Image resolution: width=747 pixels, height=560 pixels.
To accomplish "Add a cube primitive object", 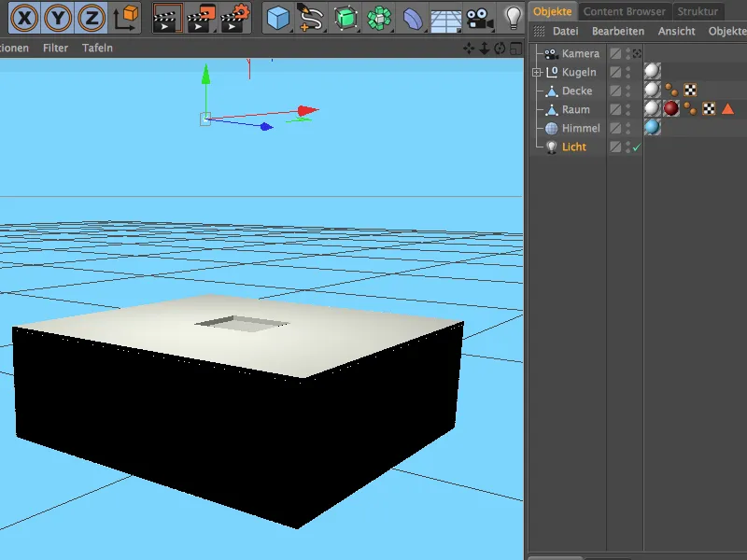I will tap(277, 18).
